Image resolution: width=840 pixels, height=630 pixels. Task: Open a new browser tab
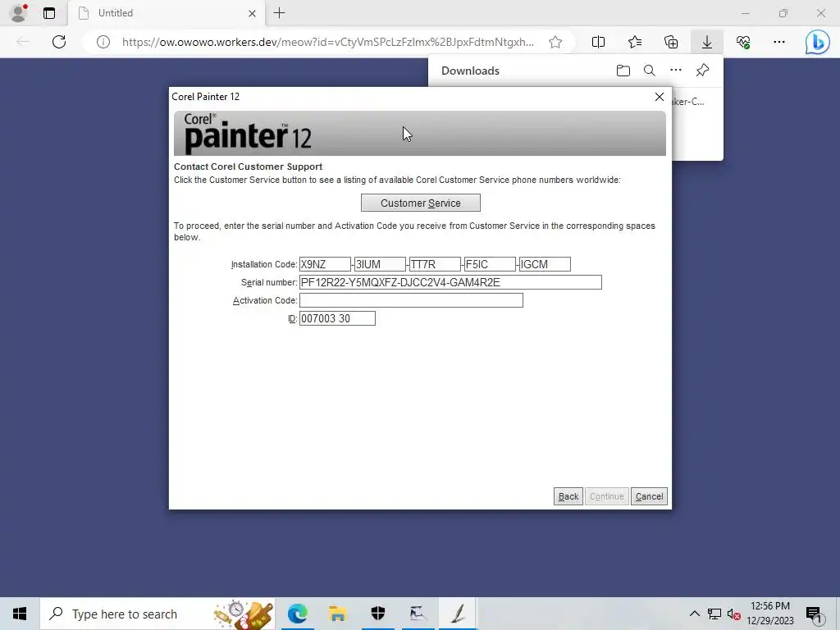(x=280, y=13)
